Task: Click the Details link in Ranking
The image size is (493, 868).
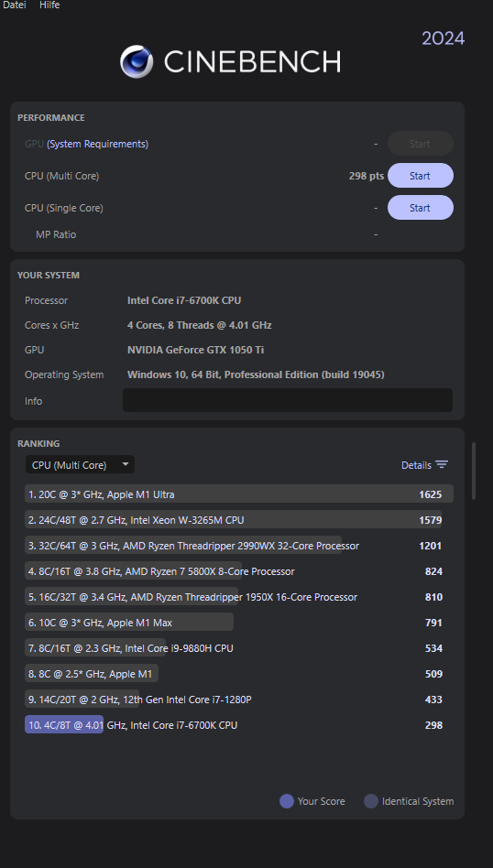Action: (x=416, y=465)
